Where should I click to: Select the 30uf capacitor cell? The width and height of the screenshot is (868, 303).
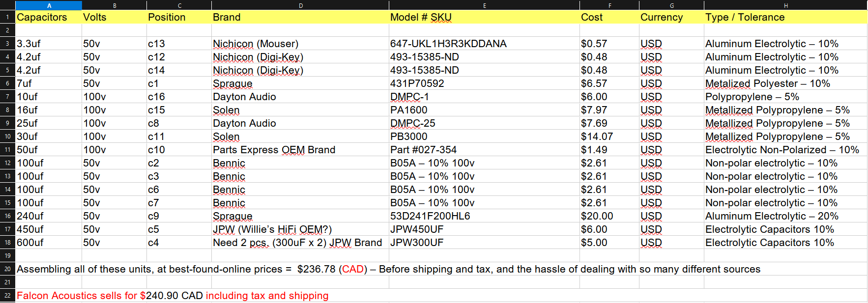(x=49, y=137)
